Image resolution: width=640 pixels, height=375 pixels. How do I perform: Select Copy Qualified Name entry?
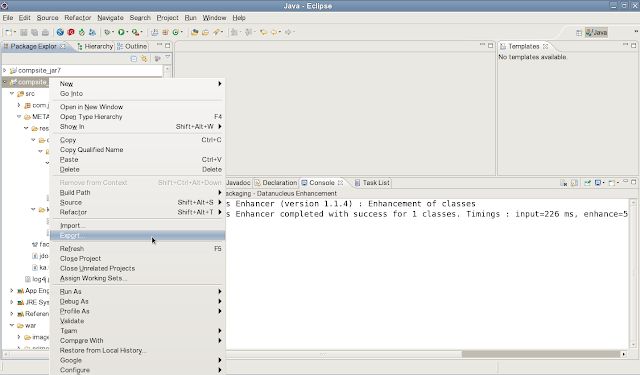(x=137, y=150)
